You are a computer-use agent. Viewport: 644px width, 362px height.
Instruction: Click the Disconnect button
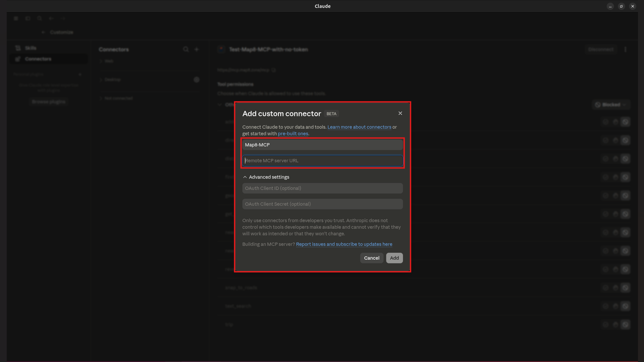click(601, 50)
